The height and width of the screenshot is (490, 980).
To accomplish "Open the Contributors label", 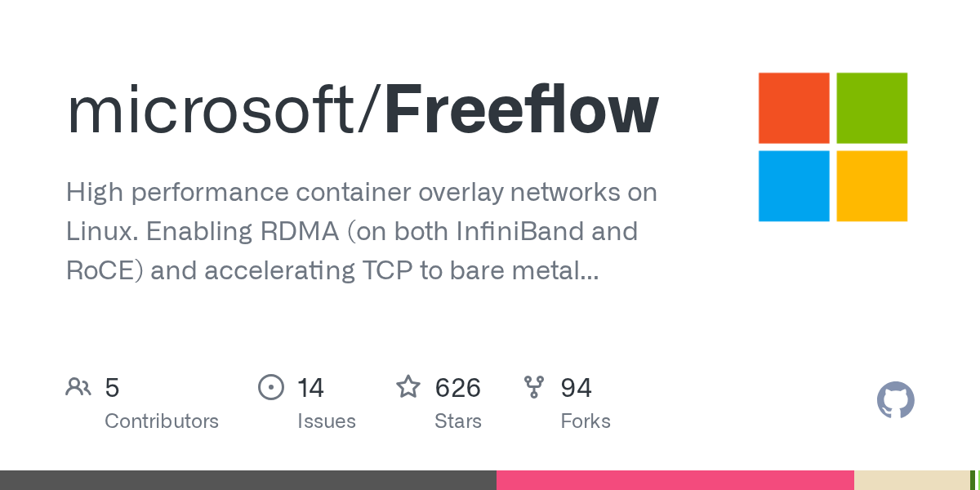I will pos(162,421).
